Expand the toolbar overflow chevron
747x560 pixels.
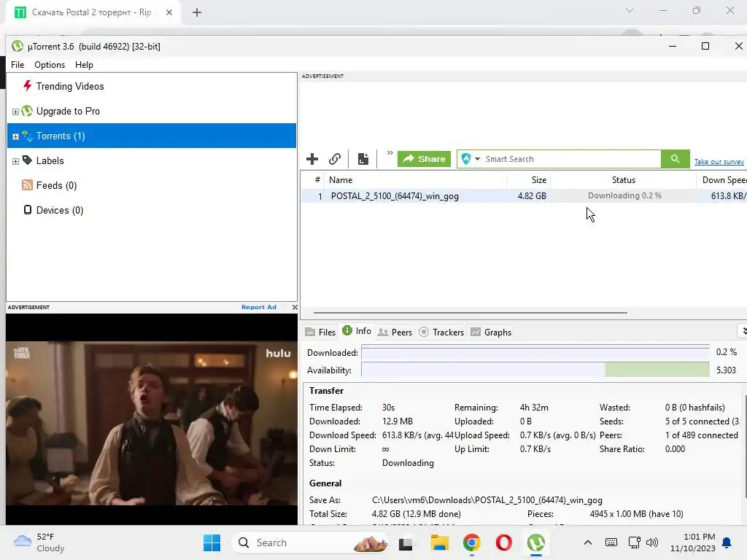390,153
